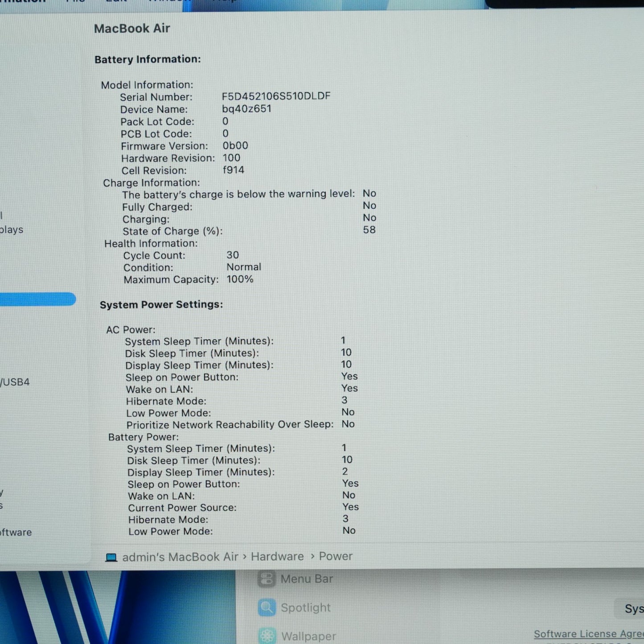Click the laptop icon in the path bar
Viewport: 644px width, 644px height.
point(111,557)
